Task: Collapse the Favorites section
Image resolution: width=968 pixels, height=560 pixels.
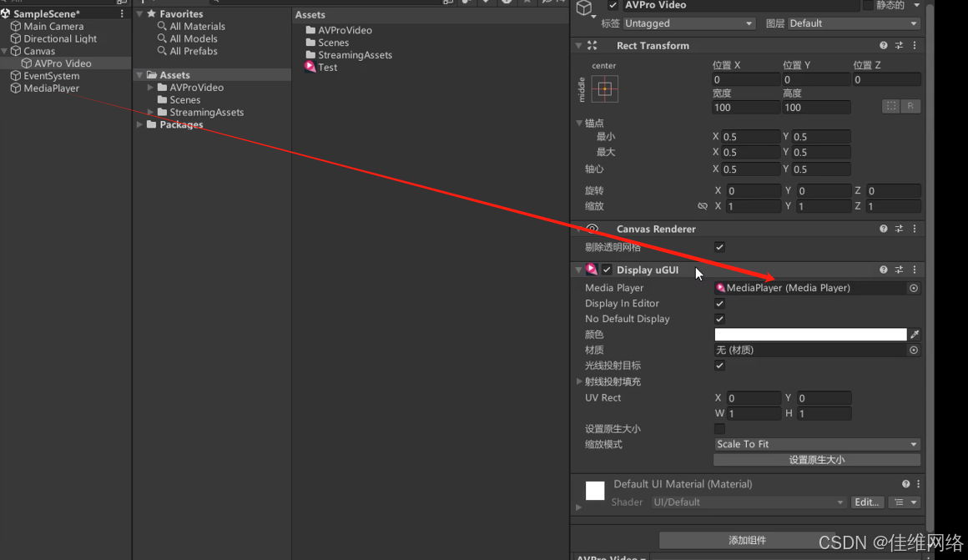Action: [x=140, y=13]
